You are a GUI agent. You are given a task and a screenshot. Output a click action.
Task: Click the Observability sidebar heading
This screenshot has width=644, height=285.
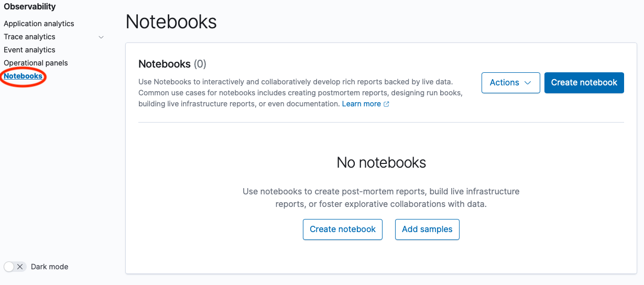[30, 7]
